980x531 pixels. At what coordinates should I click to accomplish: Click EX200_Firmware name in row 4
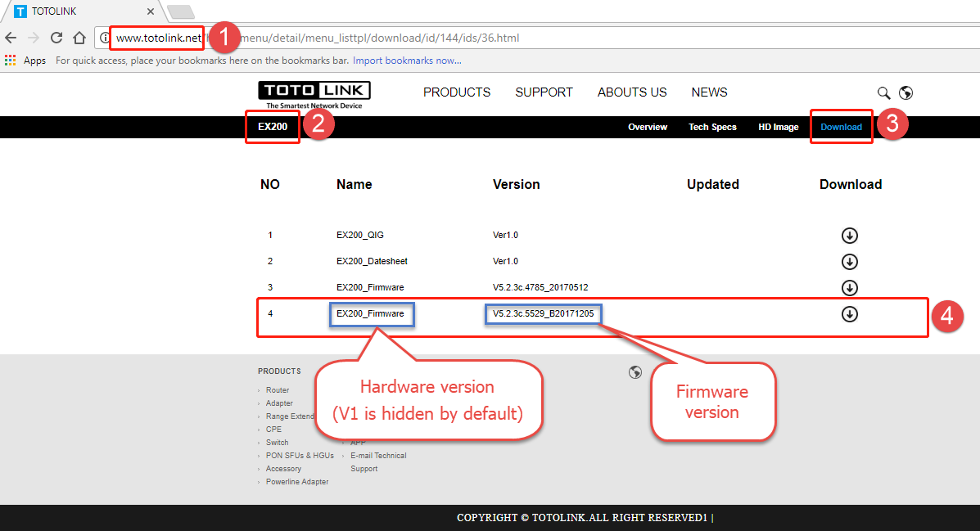[x=370, y=313]
